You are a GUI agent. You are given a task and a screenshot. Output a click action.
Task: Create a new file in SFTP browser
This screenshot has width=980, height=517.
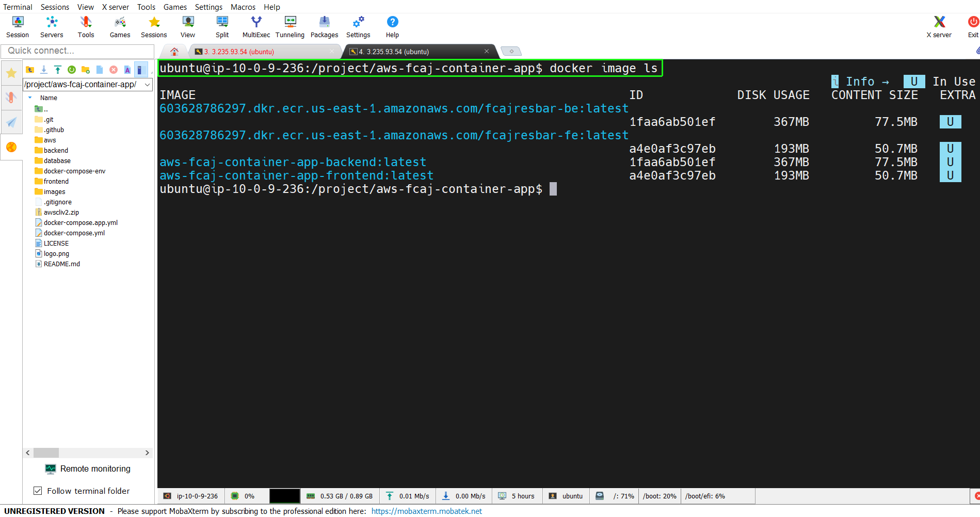click(100, 70)
